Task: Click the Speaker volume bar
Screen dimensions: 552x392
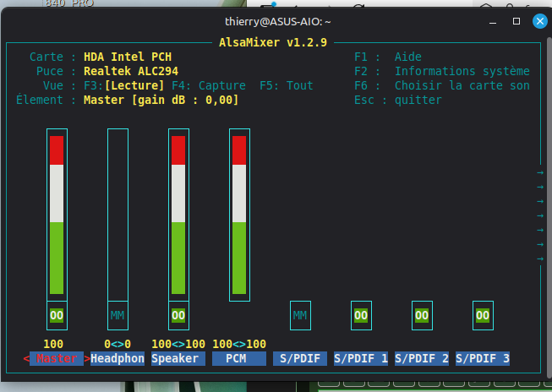Action: click(x=178, y=215)
